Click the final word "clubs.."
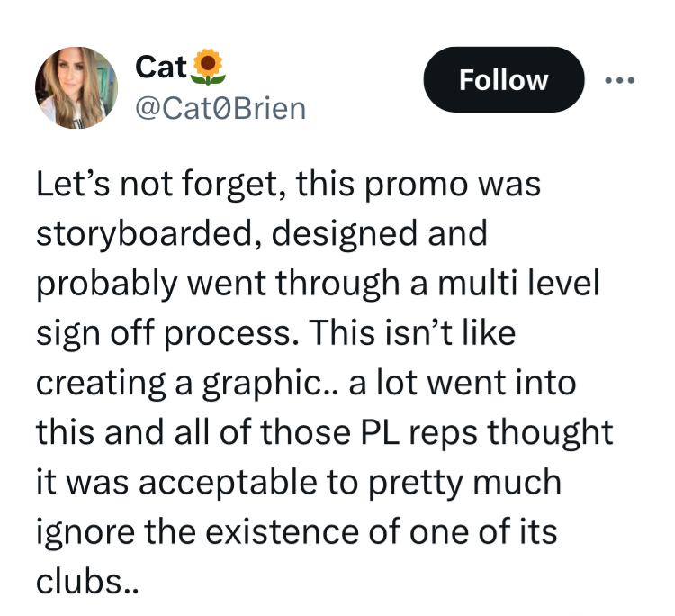 click(87, 582)
